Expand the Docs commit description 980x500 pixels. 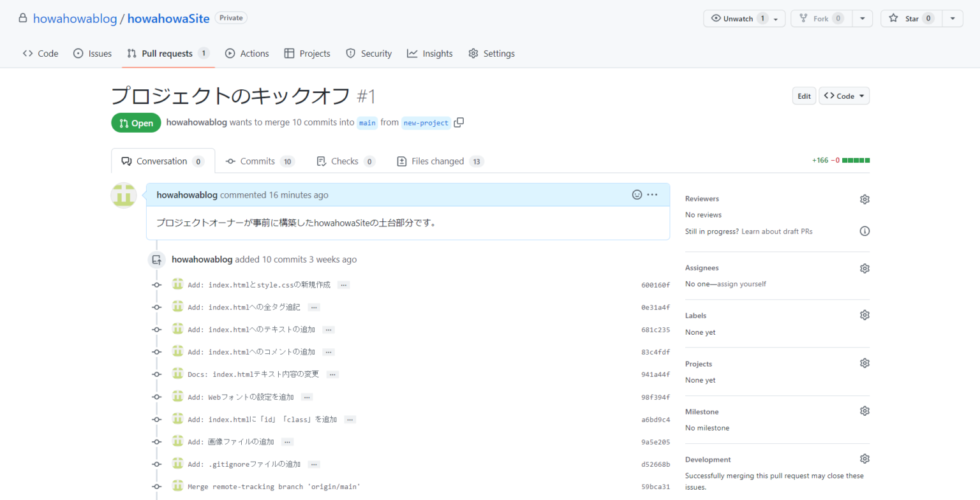pyautogui.click(x=332, y=374)
